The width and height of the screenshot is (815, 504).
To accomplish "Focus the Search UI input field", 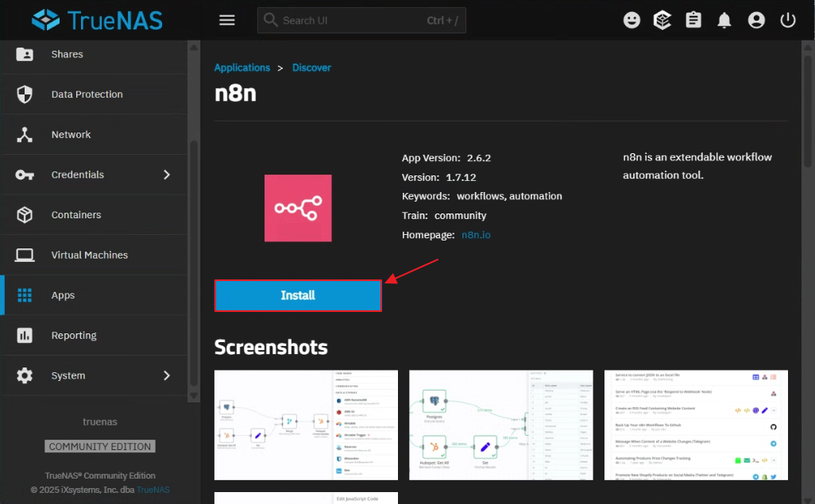I will click(361, 21).
